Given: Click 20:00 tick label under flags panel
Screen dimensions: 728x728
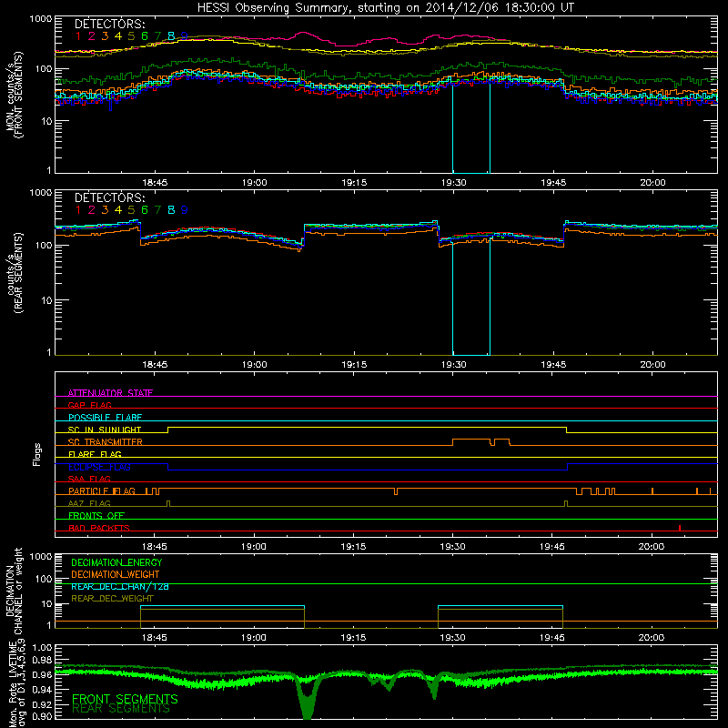Looking at the screenshot, I should [652, 547].
